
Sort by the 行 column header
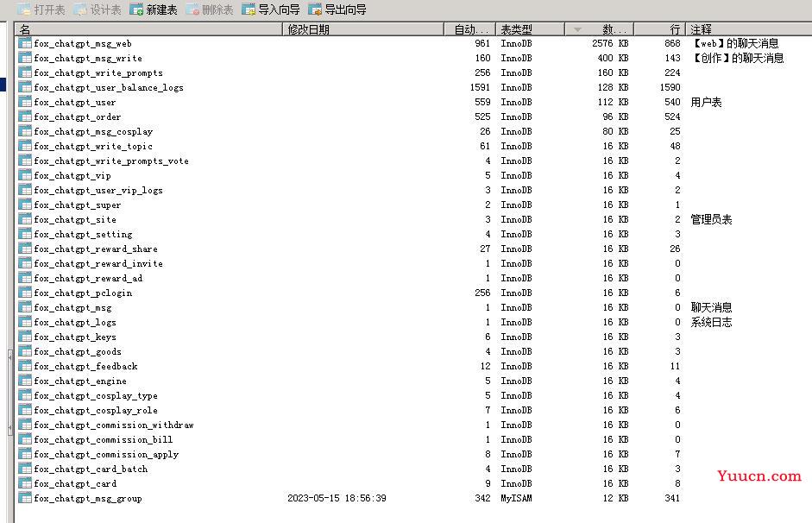point(660,29)
